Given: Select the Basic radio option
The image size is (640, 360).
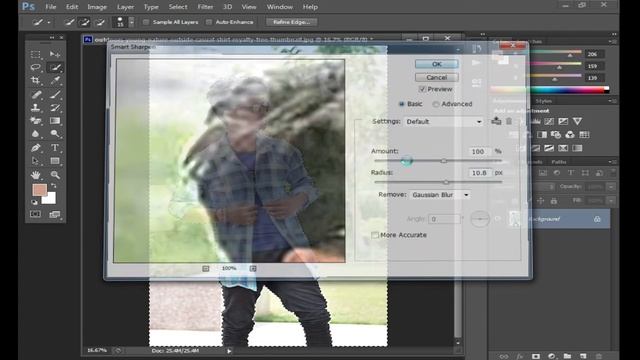Looking at the screenshot, I should tap(401, 104).
